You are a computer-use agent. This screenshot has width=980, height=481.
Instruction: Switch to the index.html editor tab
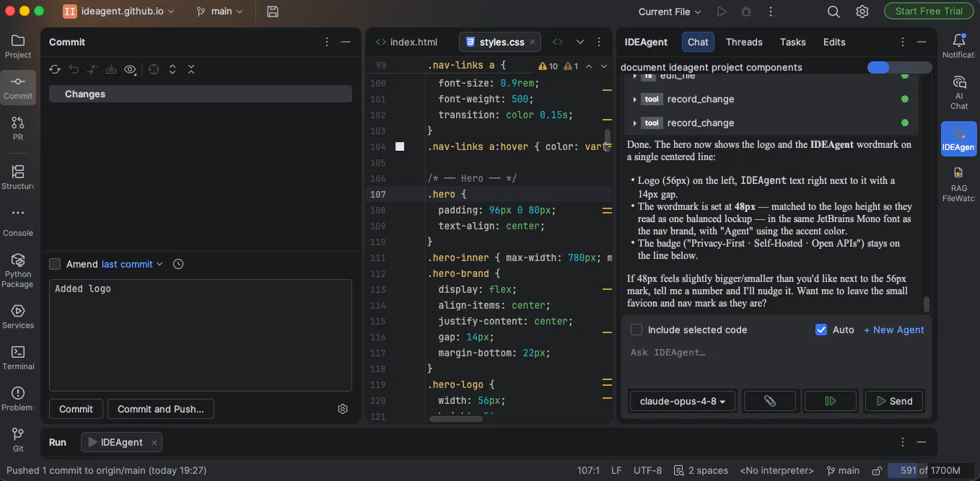406,42
